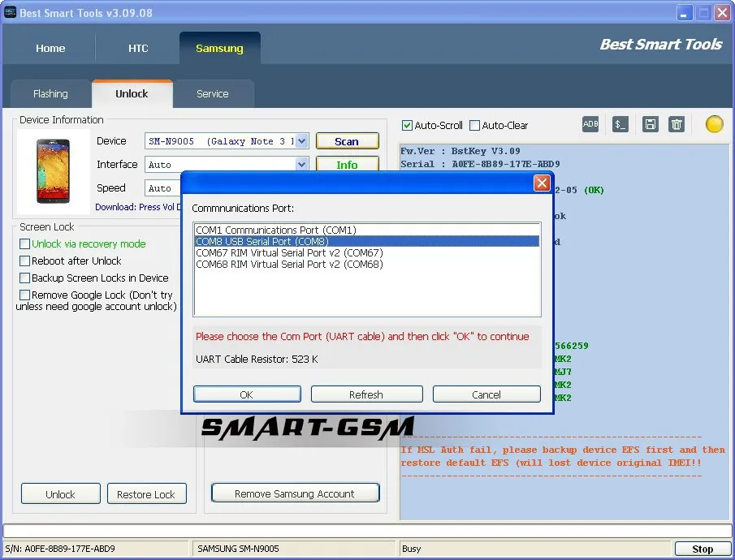Close the Best Smart Tools window

[x=722, y=13]
